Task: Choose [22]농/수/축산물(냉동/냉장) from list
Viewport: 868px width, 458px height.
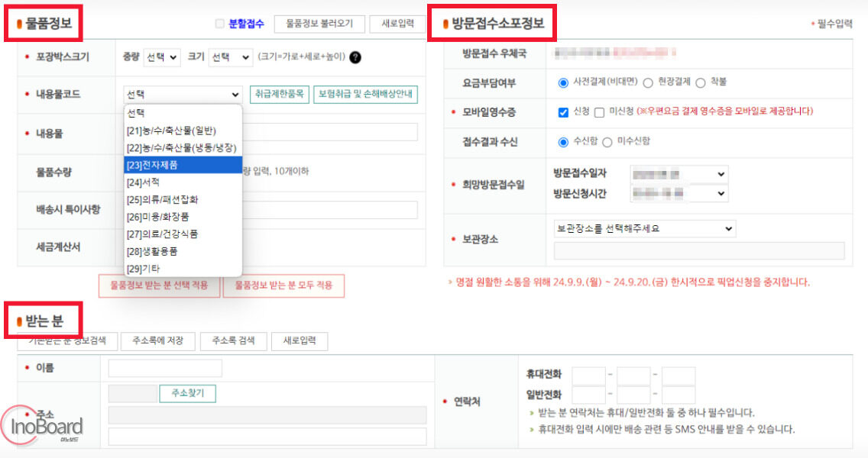Action: pos(183,147)
